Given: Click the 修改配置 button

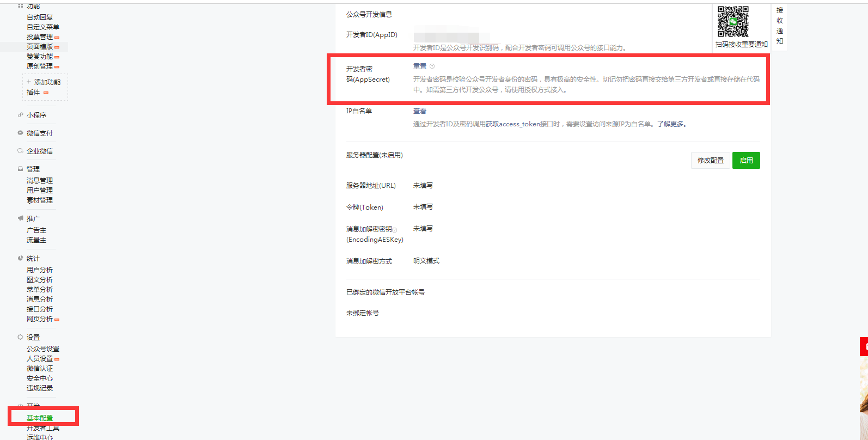Looking at the screenshot, I should pyautogui.click(x=711, y=161).
